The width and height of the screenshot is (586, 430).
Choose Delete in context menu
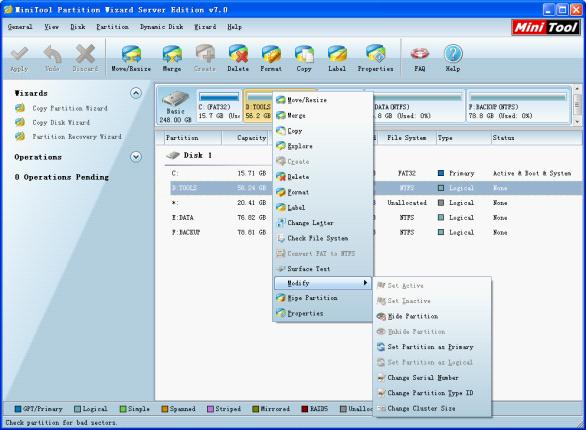click(323, 177)
